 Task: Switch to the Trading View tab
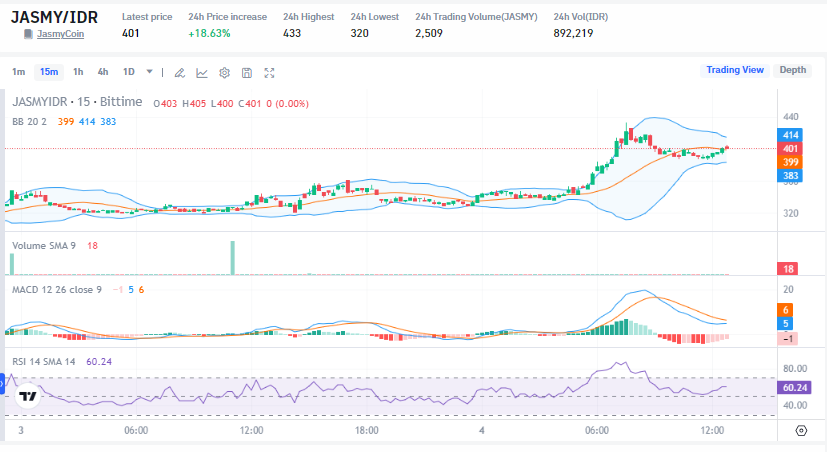coord(734,70)
